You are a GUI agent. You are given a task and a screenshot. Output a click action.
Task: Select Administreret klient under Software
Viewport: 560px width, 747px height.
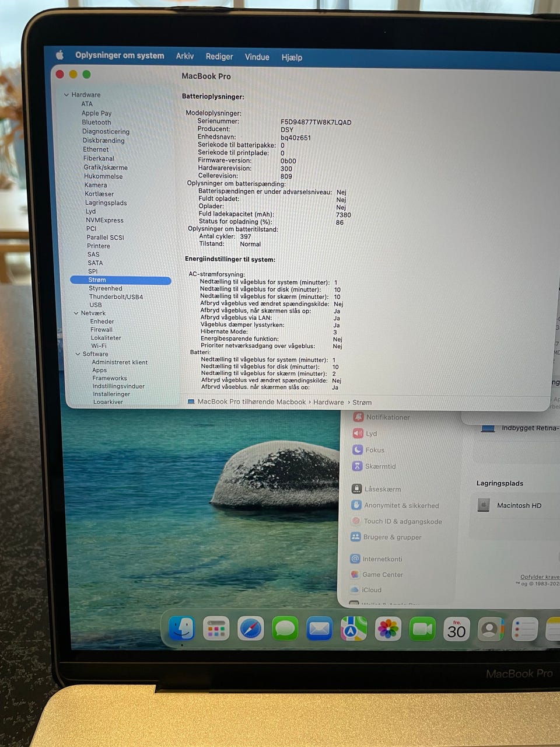coord(120,362)
